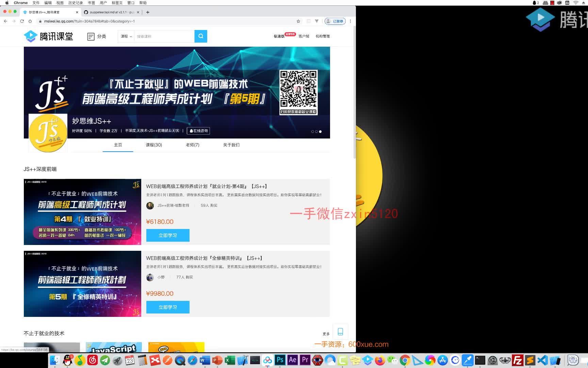Open Firefox from the dock
The width and height of the screenshot is (588, 368).
point(380,360)
